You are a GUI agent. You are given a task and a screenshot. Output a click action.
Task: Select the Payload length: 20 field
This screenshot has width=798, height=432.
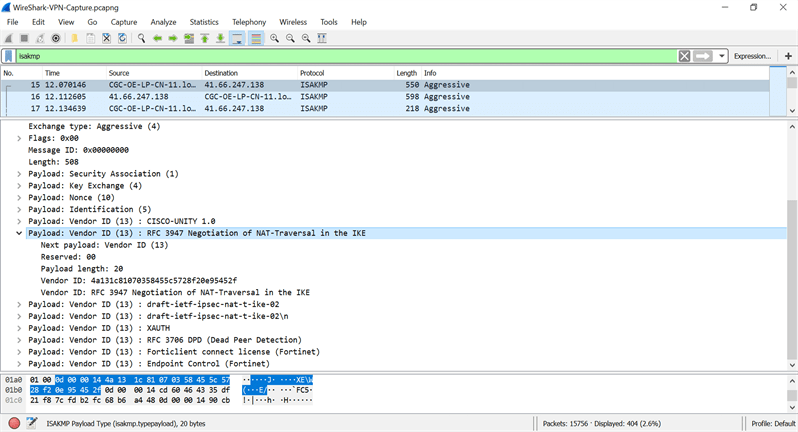82,269
